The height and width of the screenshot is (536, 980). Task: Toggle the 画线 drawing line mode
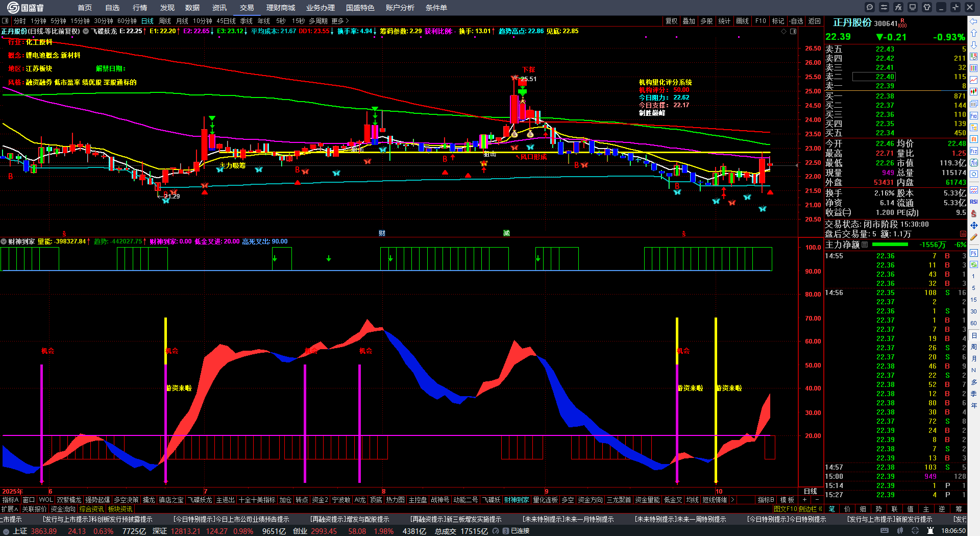click(742, 21)
